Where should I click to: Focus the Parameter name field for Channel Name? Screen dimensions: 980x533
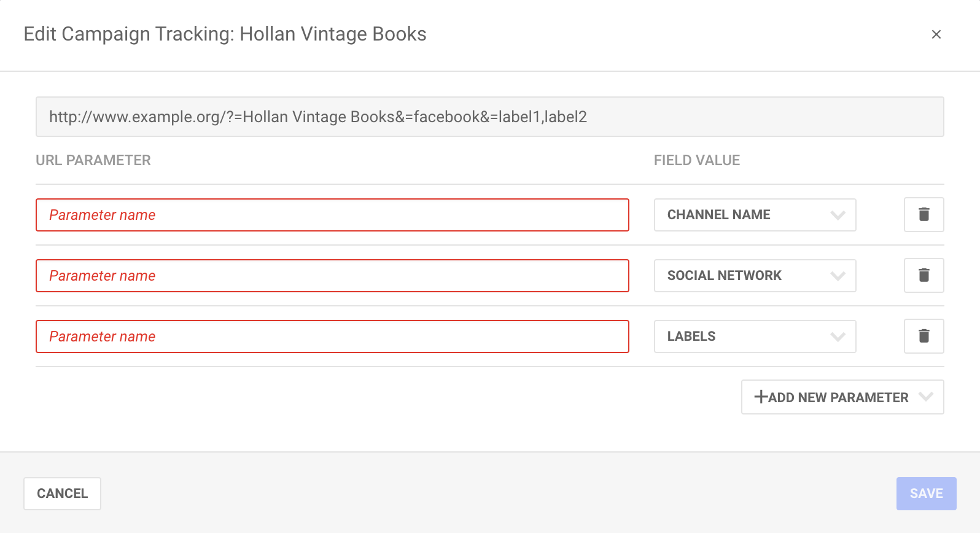point(332,215)
